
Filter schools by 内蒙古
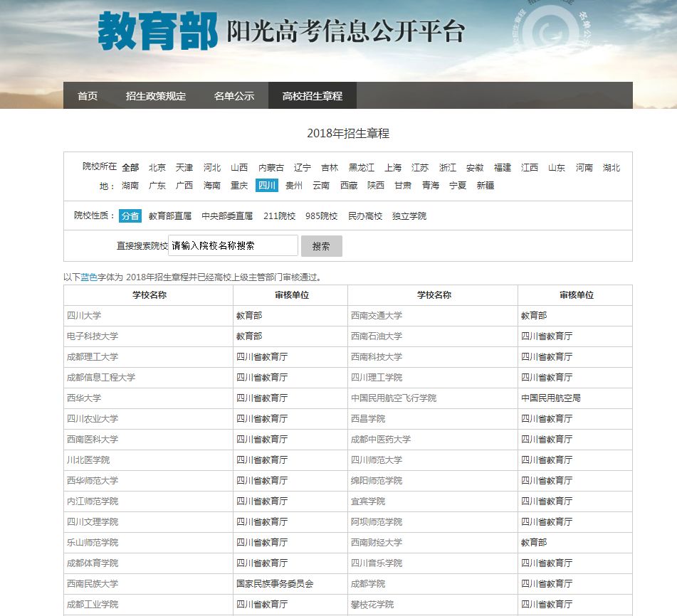[x=271, y=167]
